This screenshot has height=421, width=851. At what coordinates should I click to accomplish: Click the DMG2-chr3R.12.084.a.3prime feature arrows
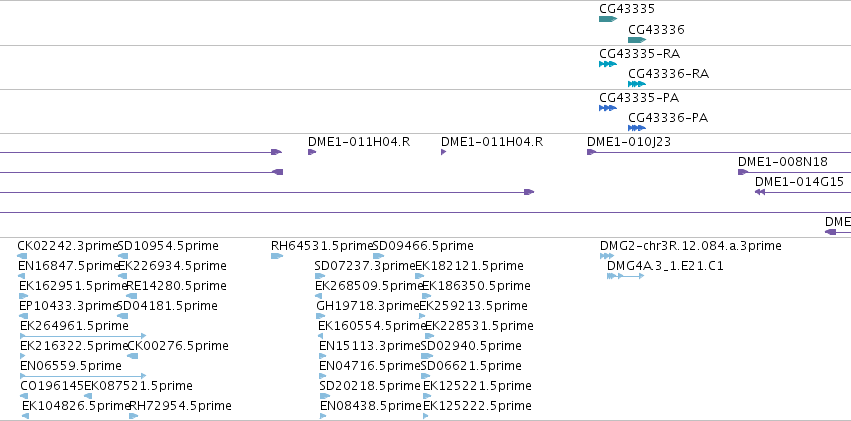click(x=607, y=256)
